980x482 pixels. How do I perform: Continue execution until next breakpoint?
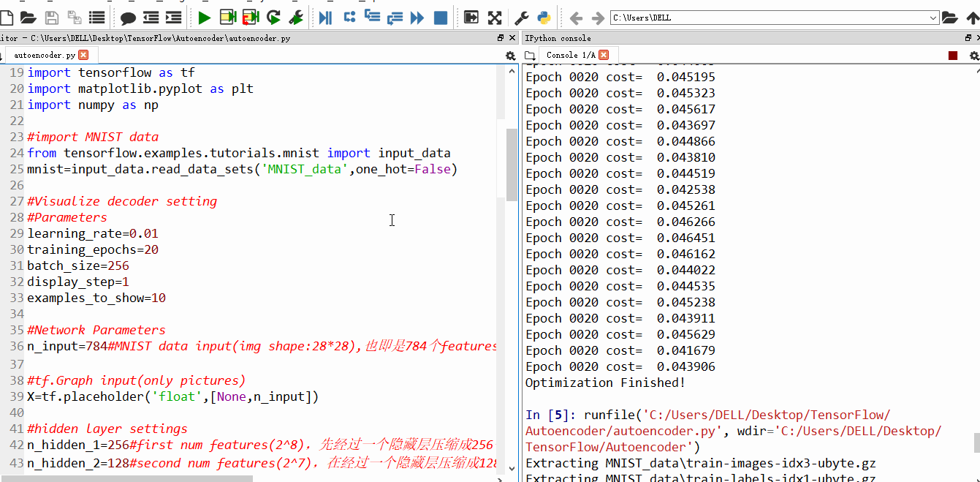click(417, 18)
